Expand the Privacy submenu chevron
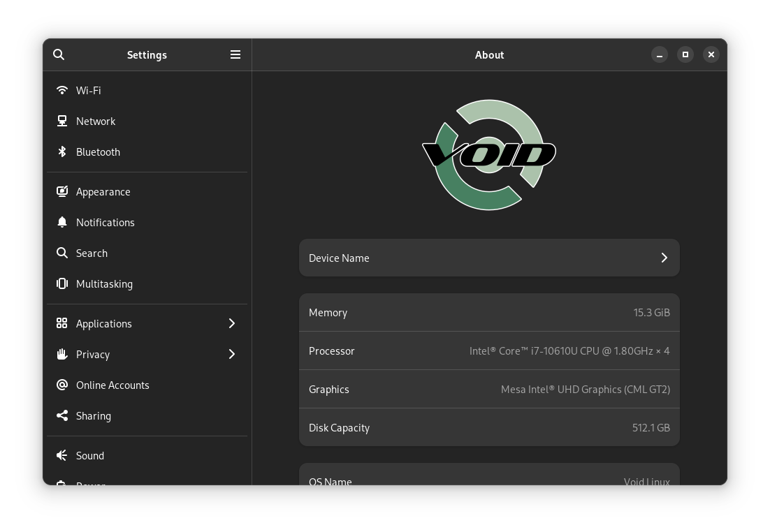The image size is (770, 532). coord(232,355)
